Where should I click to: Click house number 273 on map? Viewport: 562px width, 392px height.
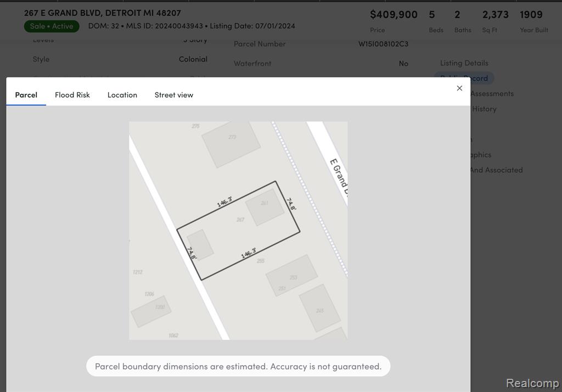(x=232, y=137)
